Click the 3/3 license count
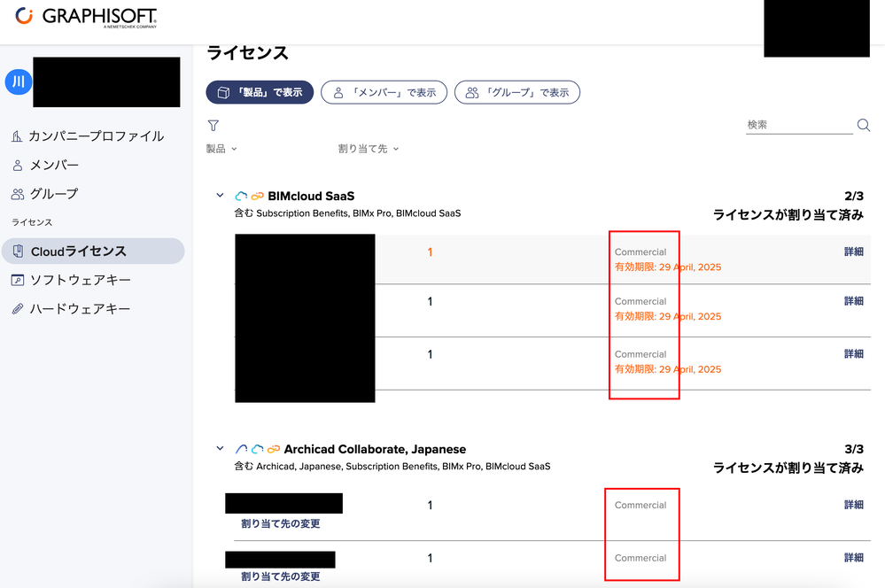The height and width of the screenshot is (588, 885). 854,449
